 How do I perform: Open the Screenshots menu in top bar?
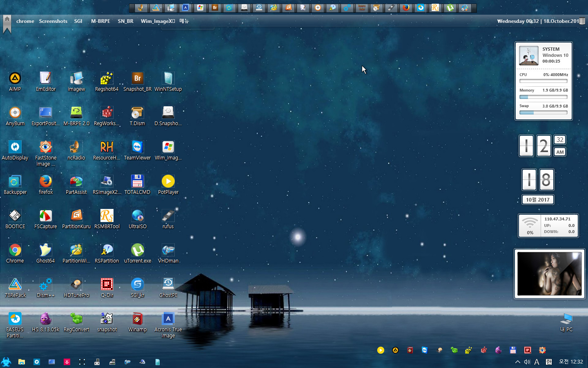[53, 21]
